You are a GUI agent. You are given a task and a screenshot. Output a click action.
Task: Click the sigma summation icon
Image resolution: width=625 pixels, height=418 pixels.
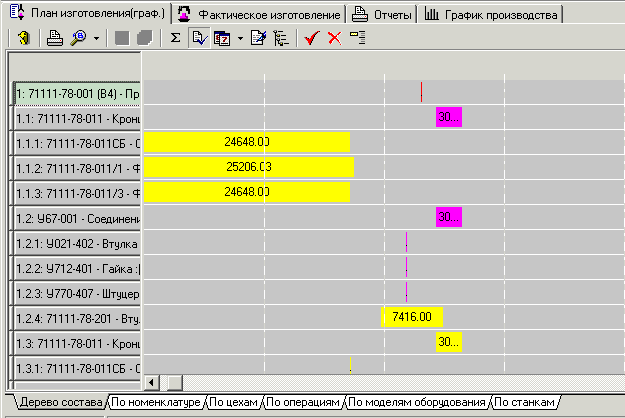[175, 38]
